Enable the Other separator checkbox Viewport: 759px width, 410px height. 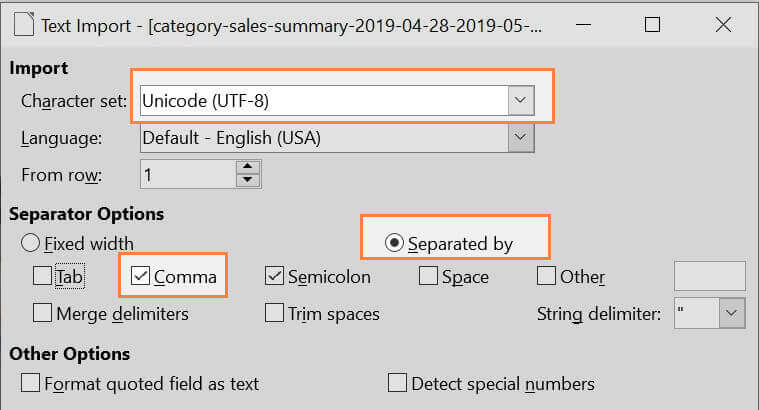547,276
